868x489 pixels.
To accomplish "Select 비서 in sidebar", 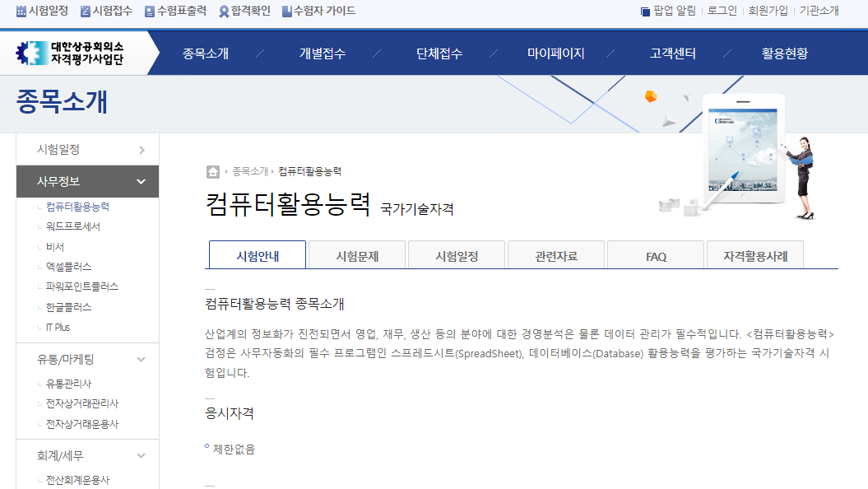I will 55,246.
